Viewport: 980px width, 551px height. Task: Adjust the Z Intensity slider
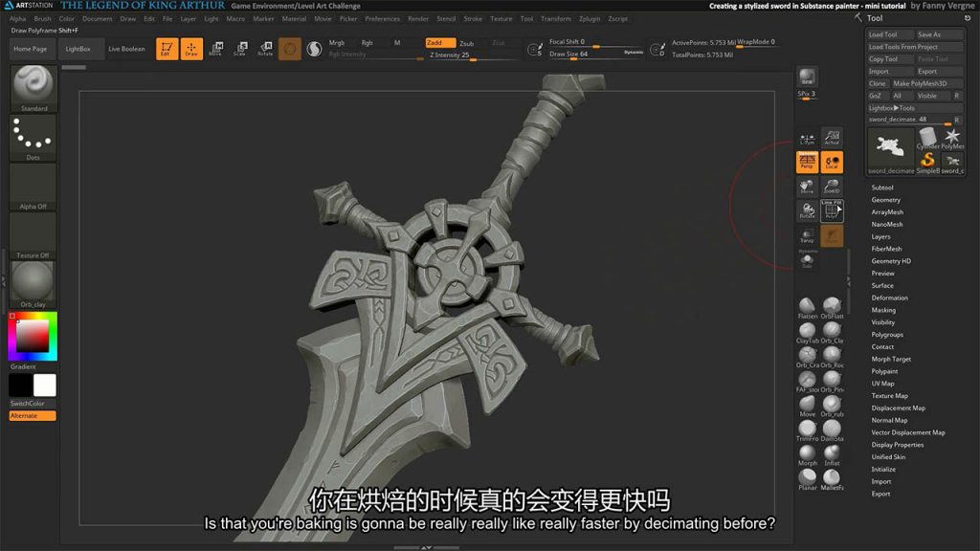point(473,55)
